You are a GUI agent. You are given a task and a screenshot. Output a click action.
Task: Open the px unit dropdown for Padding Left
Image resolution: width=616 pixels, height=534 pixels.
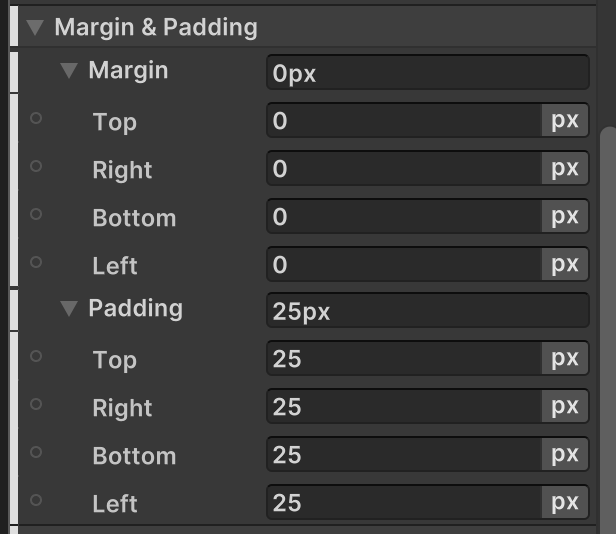click(x=565, y=503)
